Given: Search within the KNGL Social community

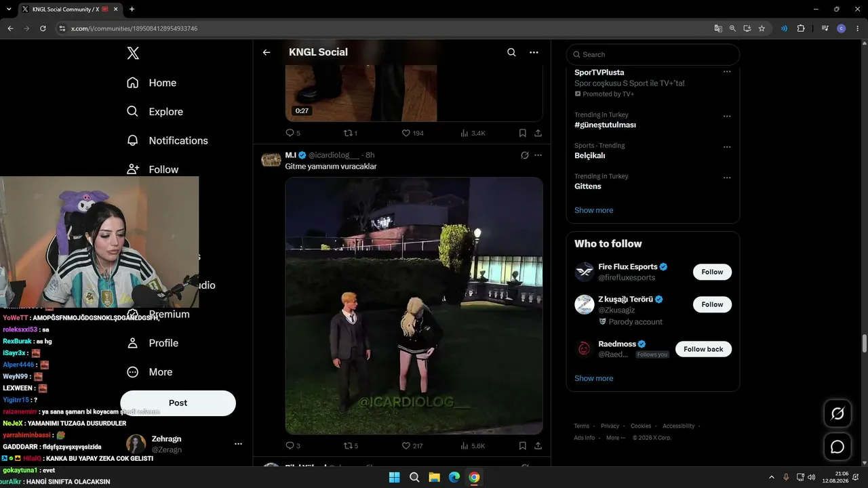Looking at the screenshot, I should point(511,52).
